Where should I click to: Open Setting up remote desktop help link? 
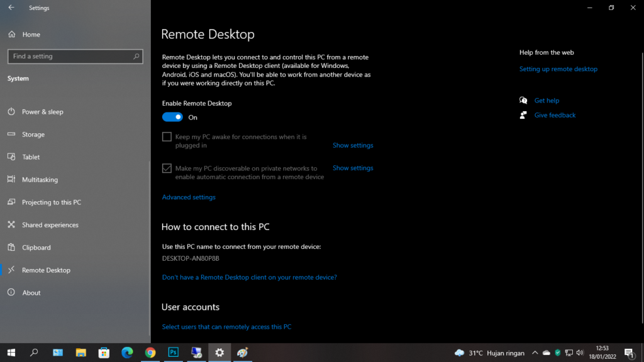tap(558, 69)
